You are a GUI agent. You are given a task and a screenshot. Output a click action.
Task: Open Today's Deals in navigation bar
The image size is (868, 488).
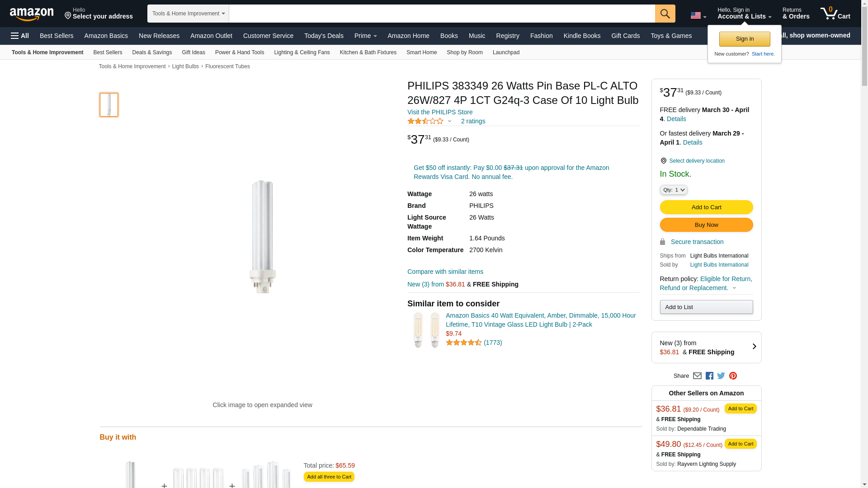click(324, 36)
